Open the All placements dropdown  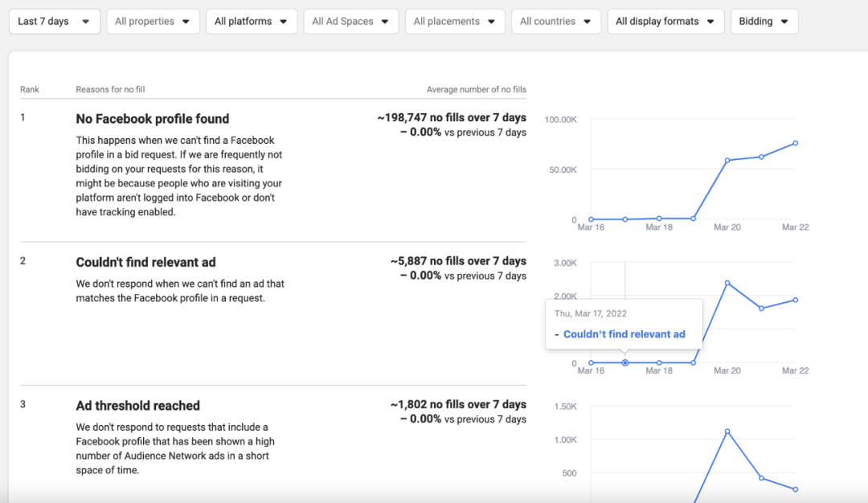[455, 22]
